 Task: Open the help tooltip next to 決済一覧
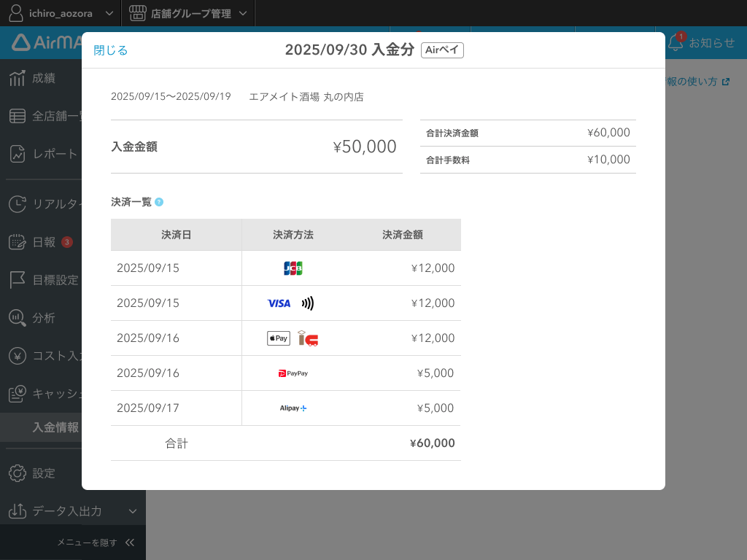(x=159, y=203)
